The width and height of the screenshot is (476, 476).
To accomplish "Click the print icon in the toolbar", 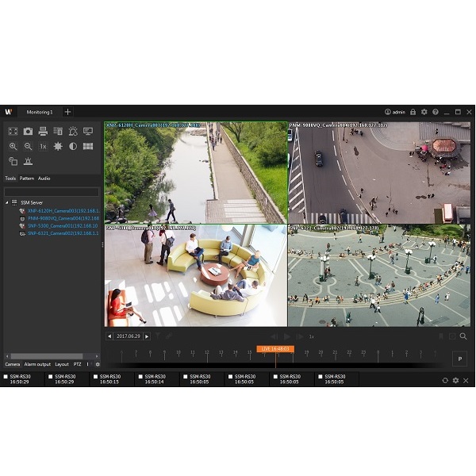I will pyautogui.click(x=43, y=131).
